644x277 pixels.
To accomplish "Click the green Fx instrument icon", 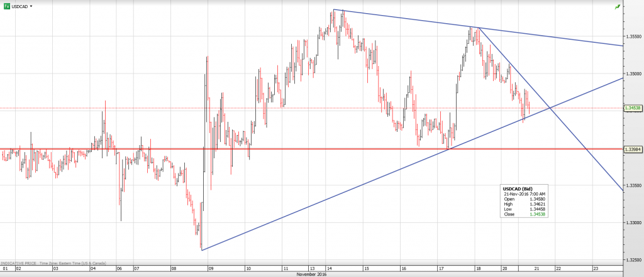I will pos(6,6).
